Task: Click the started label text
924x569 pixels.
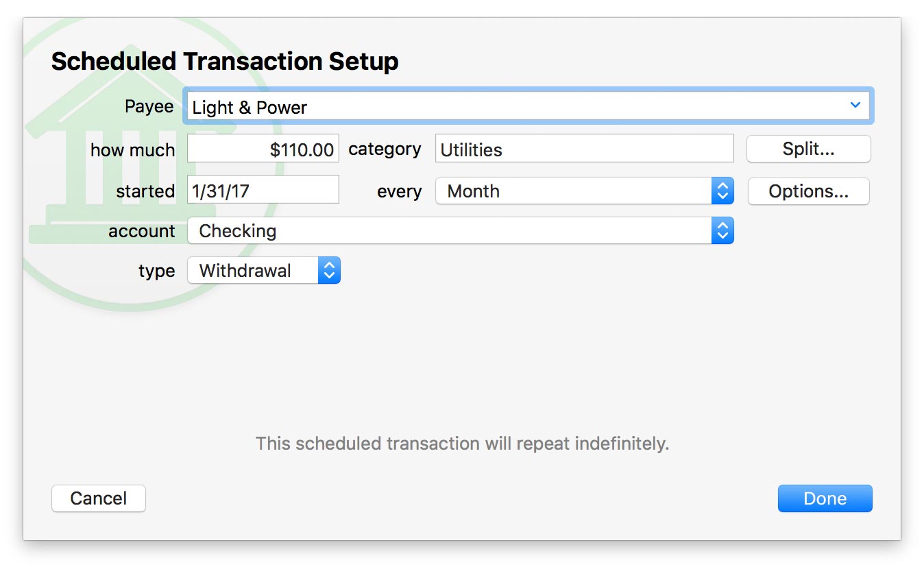Action: [145, 191]
